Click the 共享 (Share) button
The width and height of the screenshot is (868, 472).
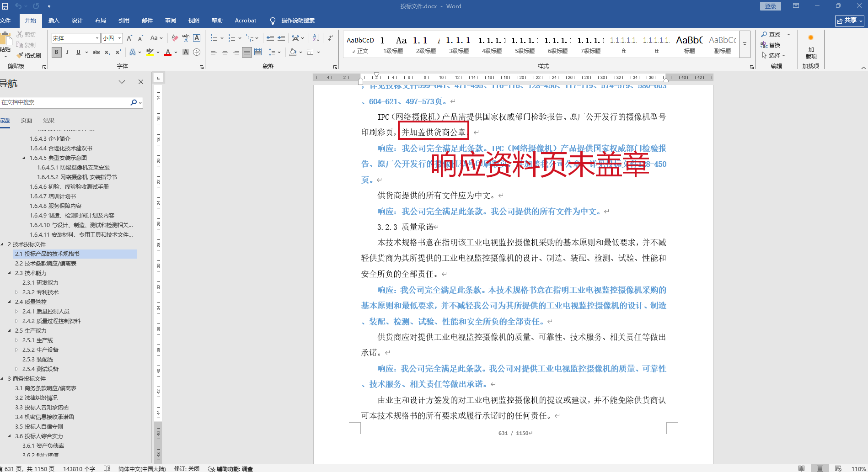849,21
